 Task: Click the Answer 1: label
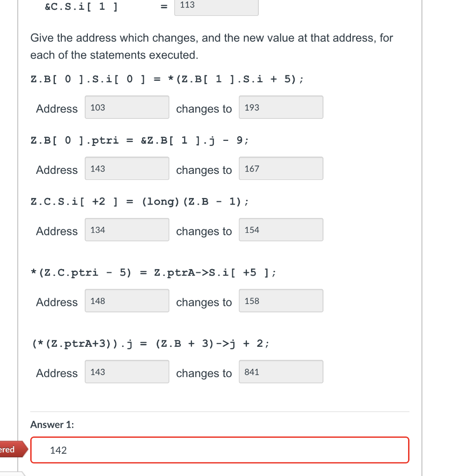coord(52,424)
